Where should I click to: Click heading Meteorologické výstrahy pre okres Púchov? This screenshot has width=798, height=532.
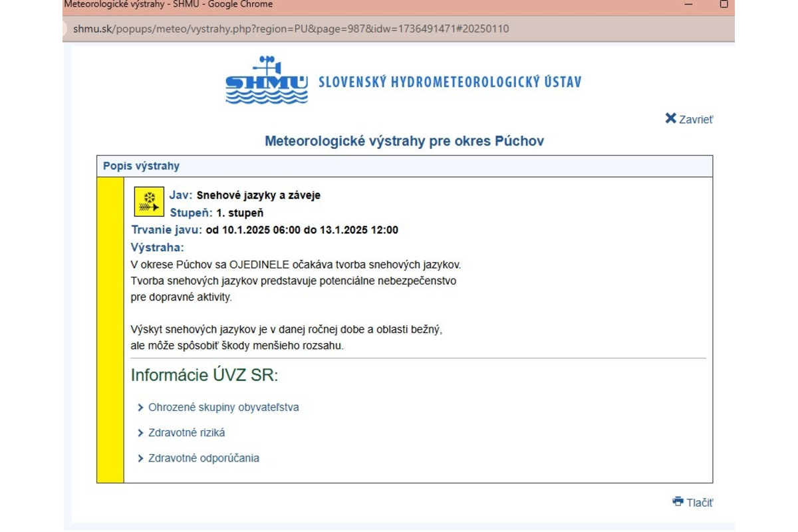pyautogui.click(x=404, y=141)
